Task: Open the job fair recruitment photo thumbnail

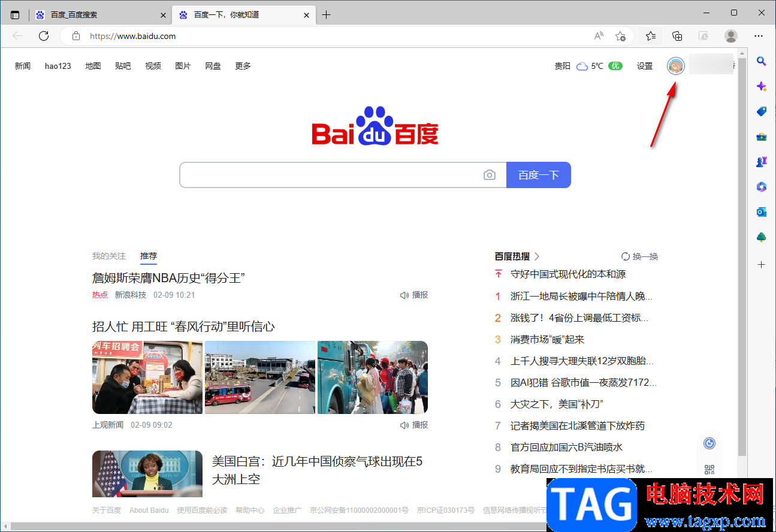Action: tap(147, 377)
